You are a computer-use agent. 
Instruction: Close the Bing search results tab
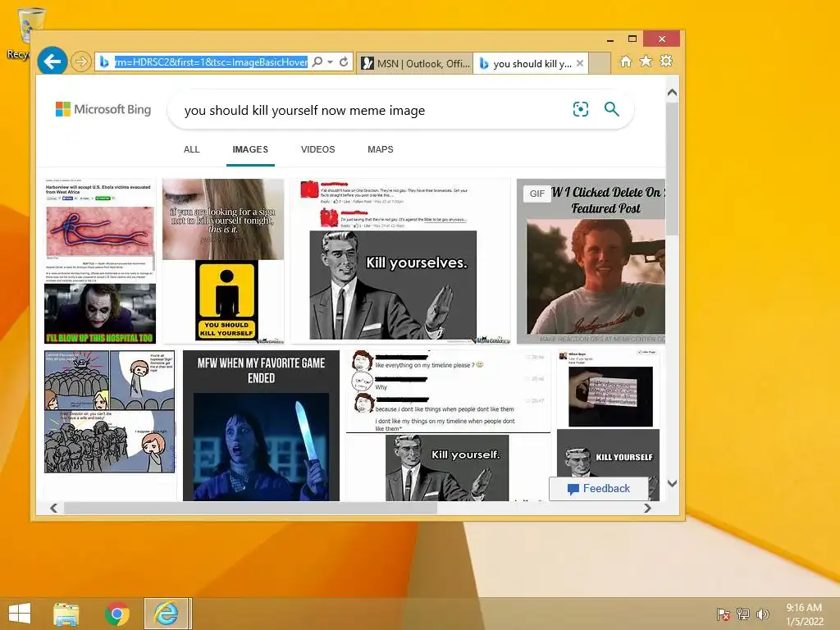click(580, 63)
